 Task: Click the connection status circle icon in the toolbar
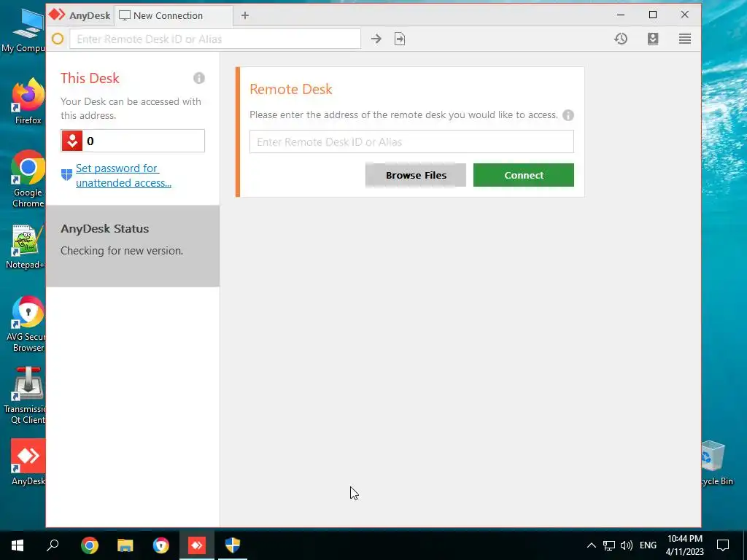[x=58, y=39]
